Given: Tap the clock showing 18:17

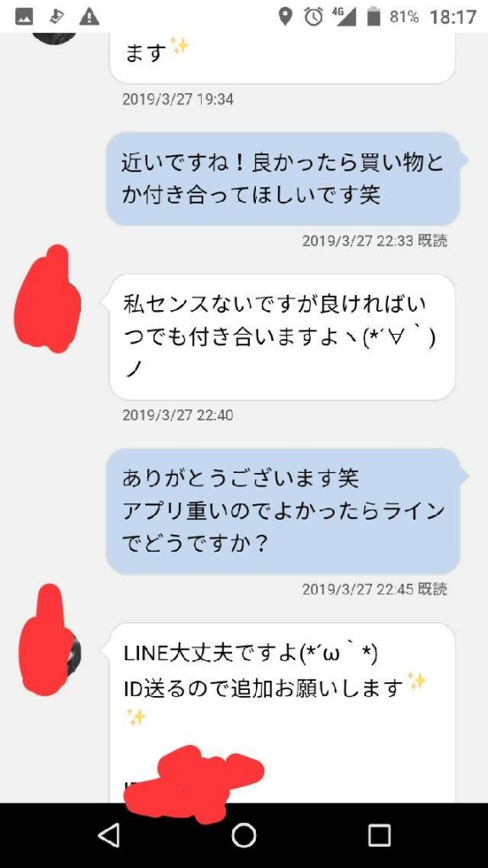Looking at the screenshot, I should pyautogui.click(x=453, y=17).
